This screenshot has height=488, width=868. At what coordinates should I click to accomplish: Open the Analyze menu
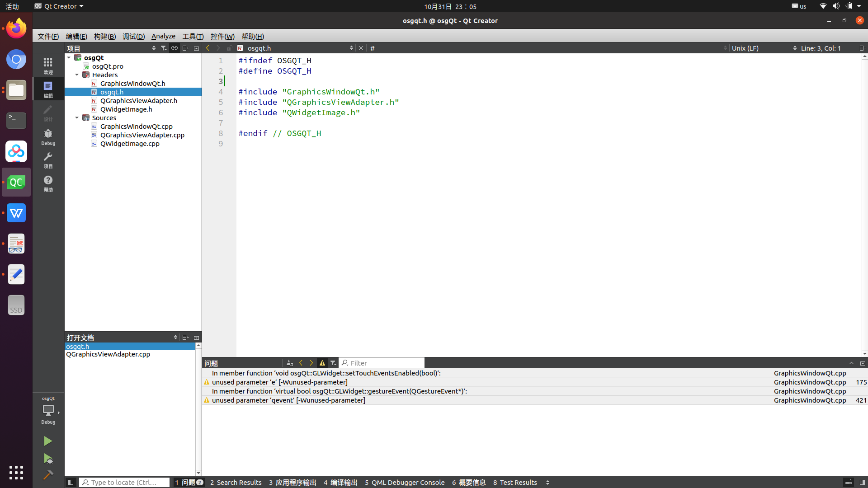click(x=163, y=36)
